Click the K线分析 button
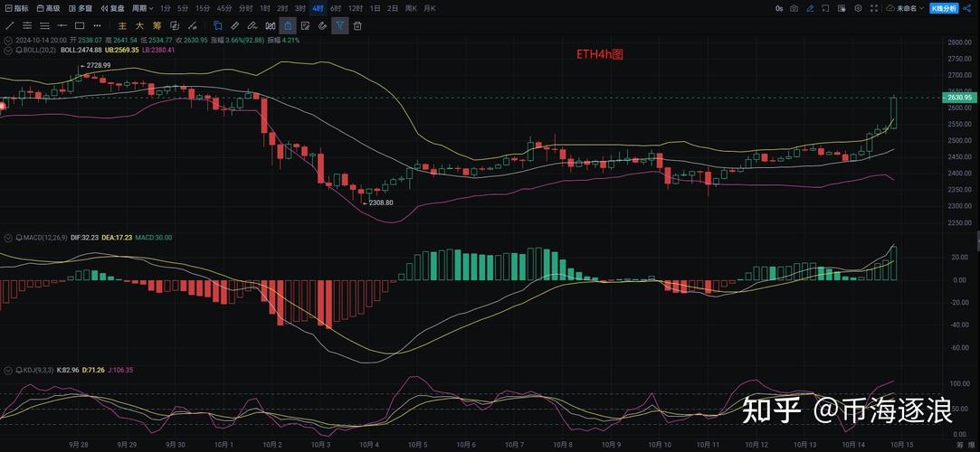 (x=944, y=8)
